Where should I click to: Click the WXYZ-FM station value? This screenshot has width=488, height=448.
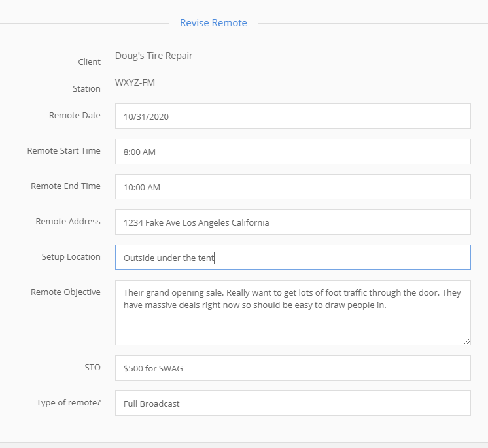tap(135, 82)
